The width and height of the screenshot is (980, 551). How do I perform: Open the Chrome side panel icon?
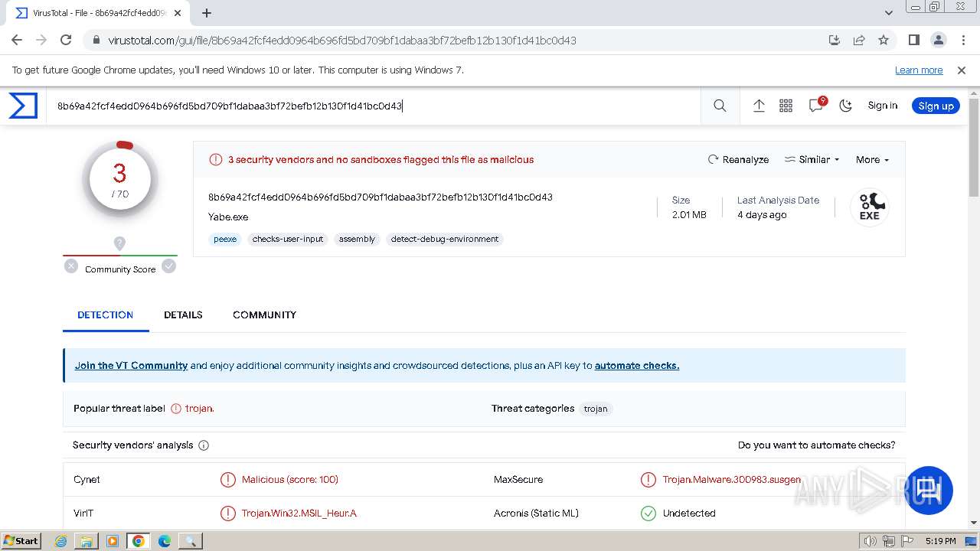pyautogui.click(x=913, y=40)
